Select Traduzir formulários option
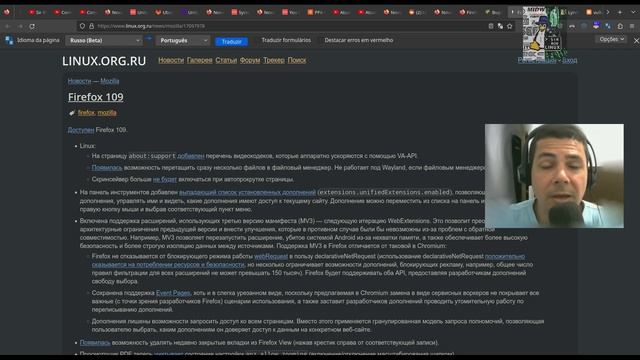 click(286, 40)
